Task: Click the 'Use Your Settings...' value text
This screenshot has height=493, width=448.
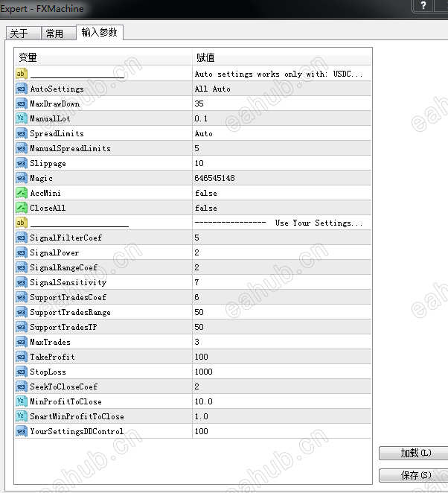Action: [x=319, y=223]
